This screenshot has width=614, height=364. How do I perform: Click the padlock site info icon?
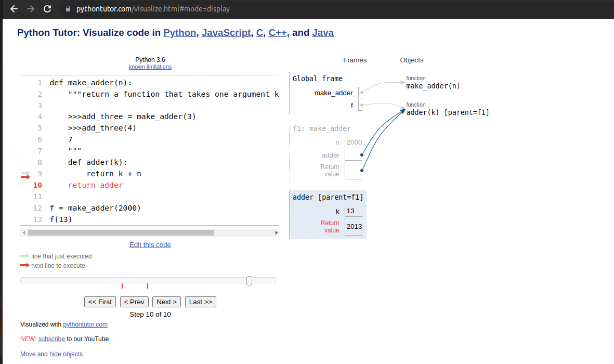pyautogui.click(x=68, y=9)
